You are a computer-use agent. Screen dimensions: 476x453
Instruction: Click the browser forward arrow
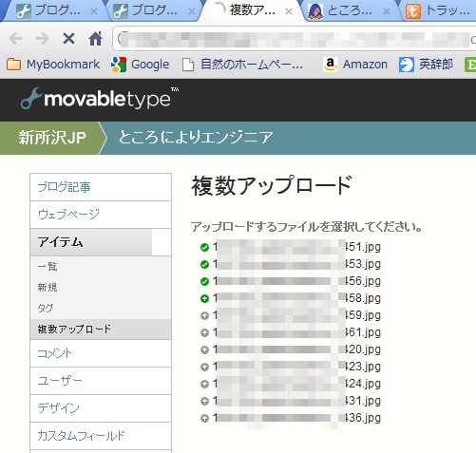(x=42, y=39)
